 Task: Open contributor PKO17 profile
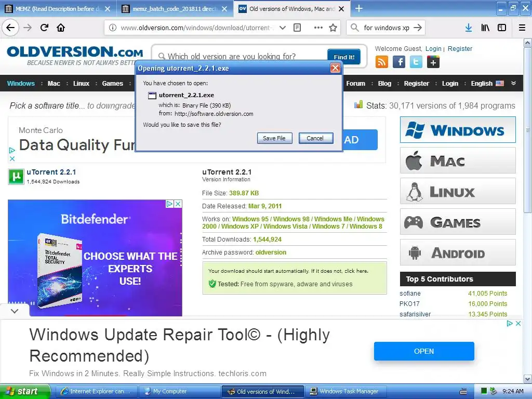coord(409,303)
